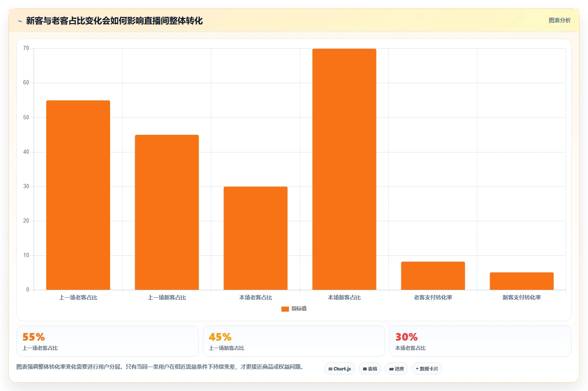Click the 图表分析 tag in the header
Image resolution: width=588 pixels, height=391 pixels.
point(559,20)
